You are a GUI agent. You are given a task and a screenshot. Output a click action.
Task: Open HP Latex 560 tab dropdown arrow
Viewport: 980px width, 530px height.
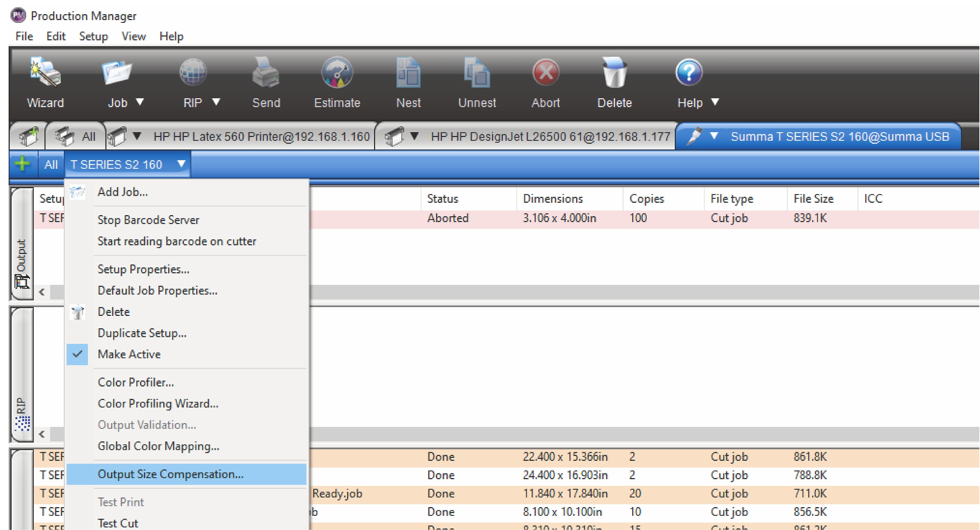pos(137,136)
